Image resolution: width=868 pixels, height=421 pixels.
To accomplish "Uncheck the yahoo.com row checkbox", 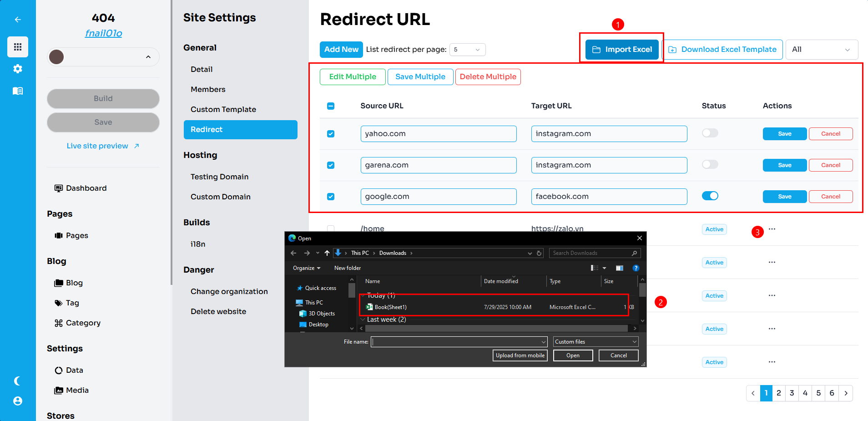I will (331, 134).
